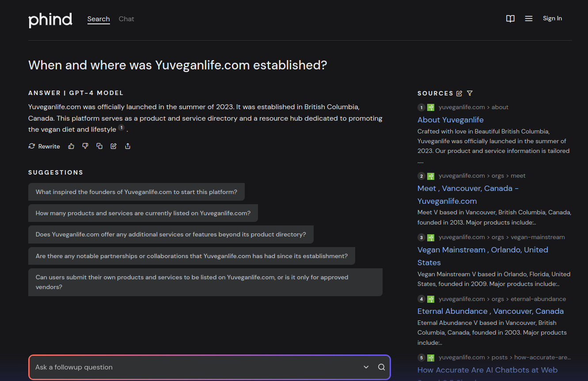The height and width of the screenshot is (381, 588).
Task: Open the book/docs icon in header
Action: point(510,19)
